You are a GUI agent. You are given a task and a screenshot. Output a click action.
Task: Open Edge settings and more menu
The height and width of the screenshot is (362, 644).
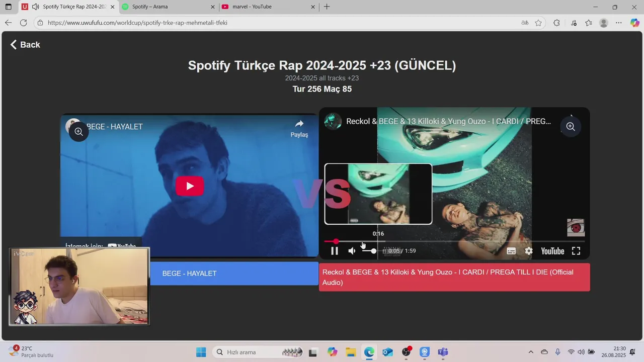point(619,23)
